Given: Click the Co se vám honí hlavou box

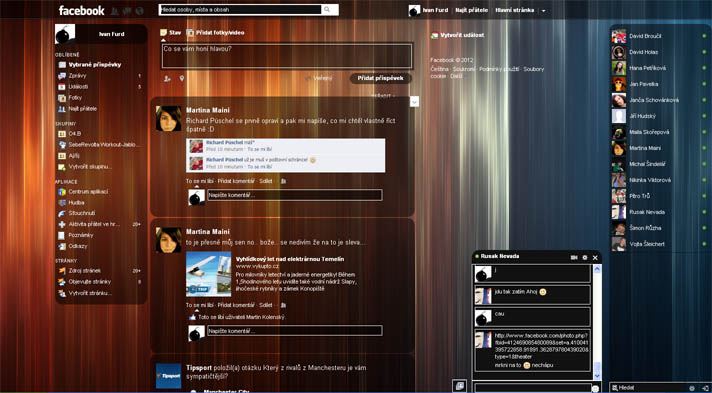Looking at the screenshot, I should (x=287, y=56).
